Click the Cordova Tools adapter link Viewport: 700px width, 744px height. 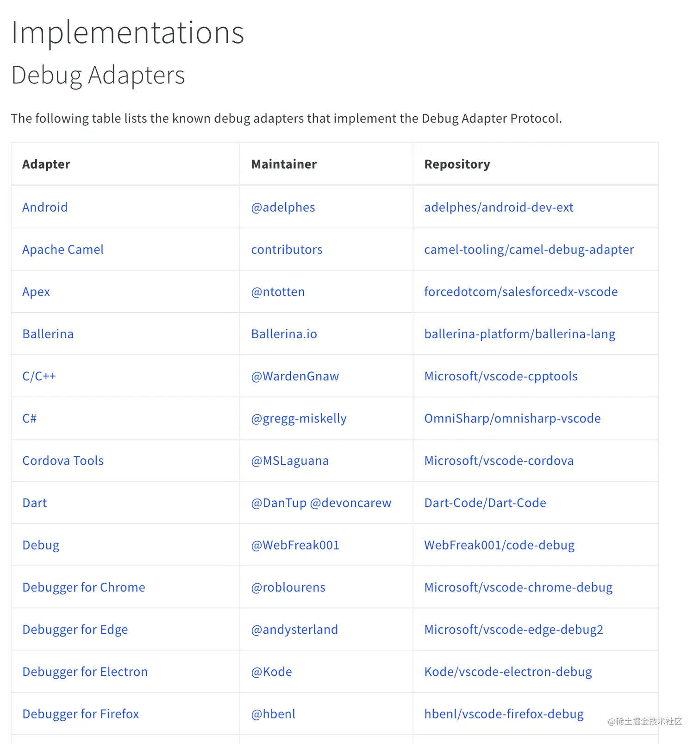tap(63, 460)
